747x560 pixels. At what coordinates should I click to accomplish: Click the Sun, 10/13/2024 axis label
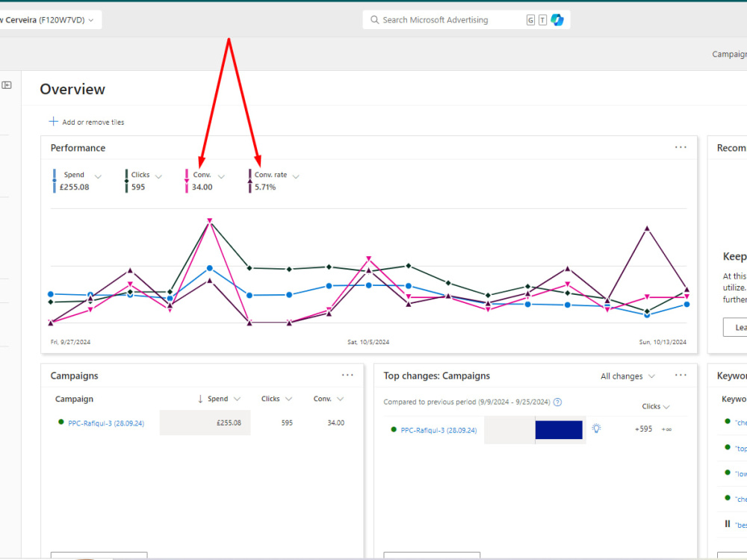click(x=663, y=342)
